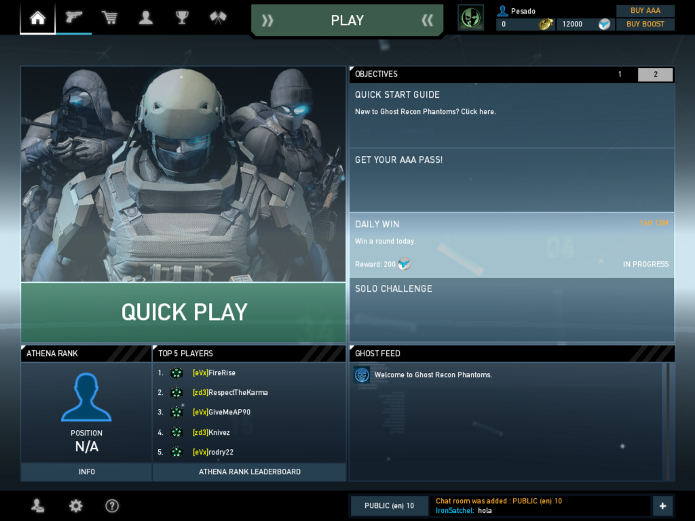Open the Quick Start Guide objective
This screenshot has height=521, width=695.
[x=512, y=115]
